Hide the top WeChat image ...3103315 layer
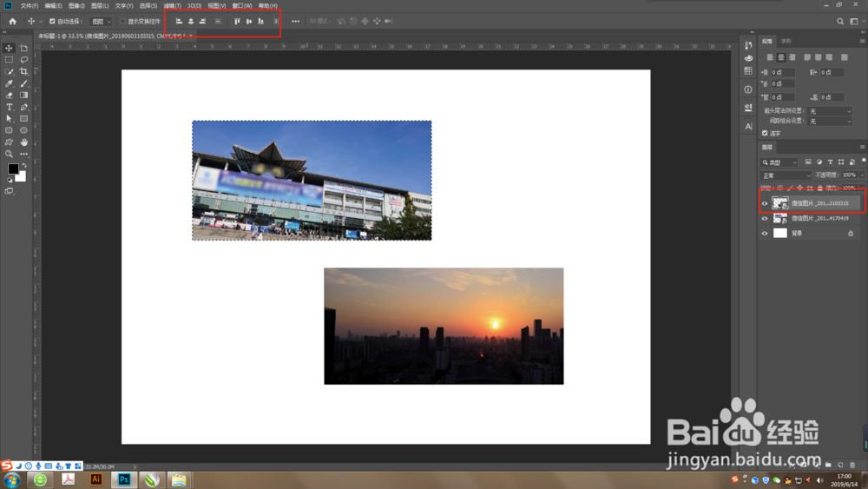868x489 pixels. tap(765, 203)
